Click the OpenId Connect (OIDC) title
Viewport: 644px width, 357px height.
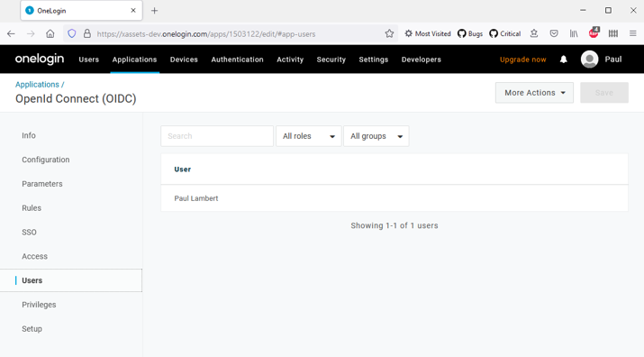click(76, 98)
